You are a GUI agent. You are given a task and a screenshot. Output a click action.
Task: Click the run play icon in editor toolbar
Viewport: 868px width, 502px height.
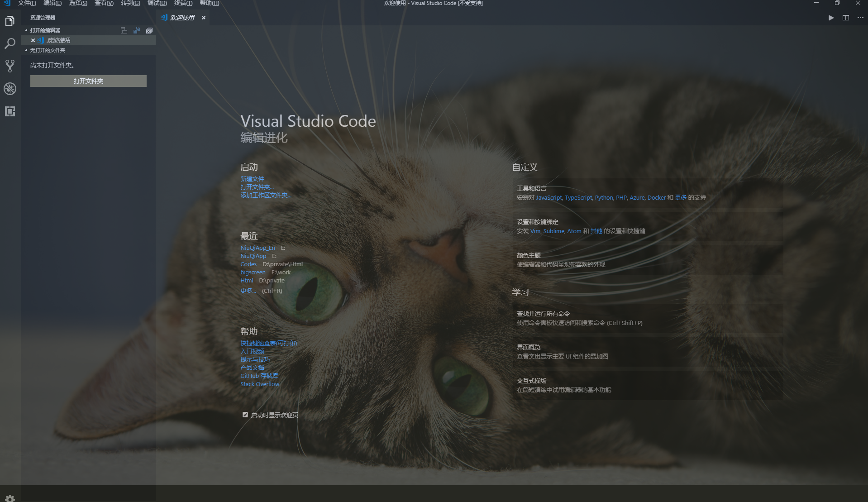[x=831, y=18]
